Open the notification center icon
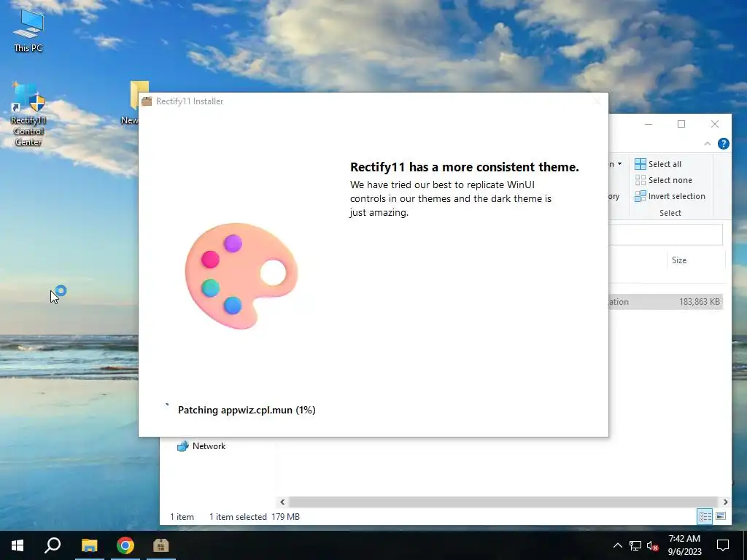The image size is (747, 560). click(x=723, y=545)
